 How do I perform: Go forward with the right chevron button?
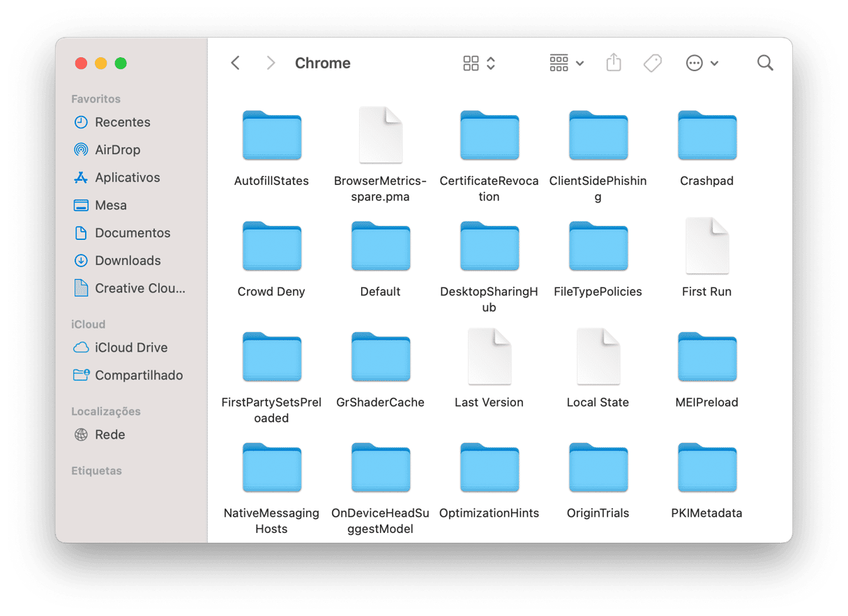271,63
